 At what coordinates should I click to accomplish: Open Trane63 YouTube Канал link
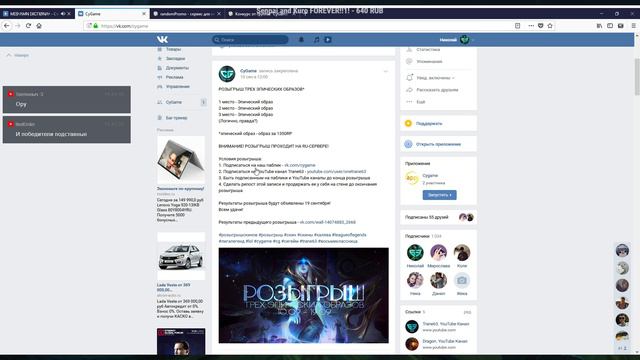[x=446, y=324]
